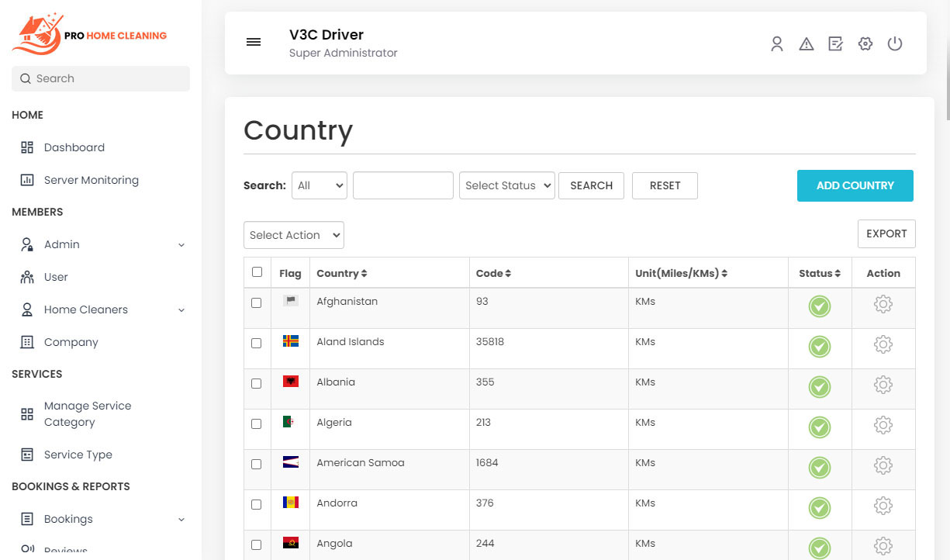This screenshot has width=950, height=560.
Task: Open the Select Action dropdown
Action: [293, 236]
